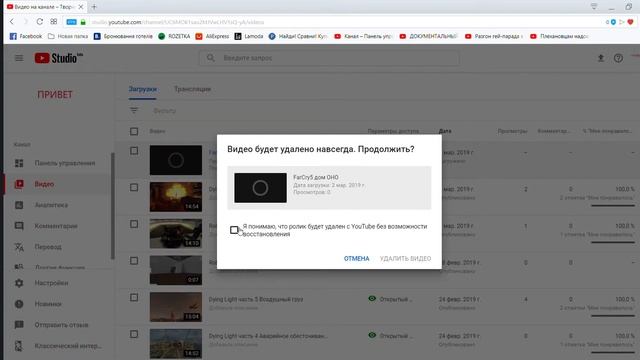Screen dimensions: 640x360
Task: Click the filter icon above the video list
Action: pos(134,111)
